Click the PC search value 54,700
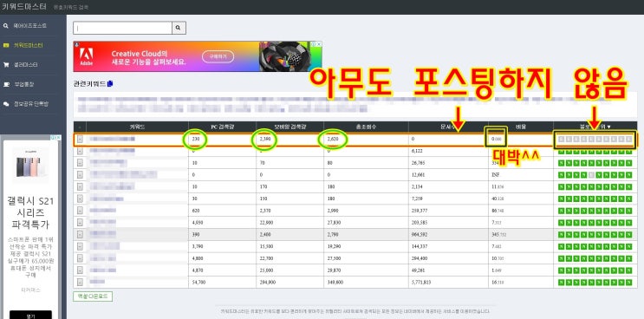Image resolution: width=644 pixels, height=319 pixels. point(198,283)
